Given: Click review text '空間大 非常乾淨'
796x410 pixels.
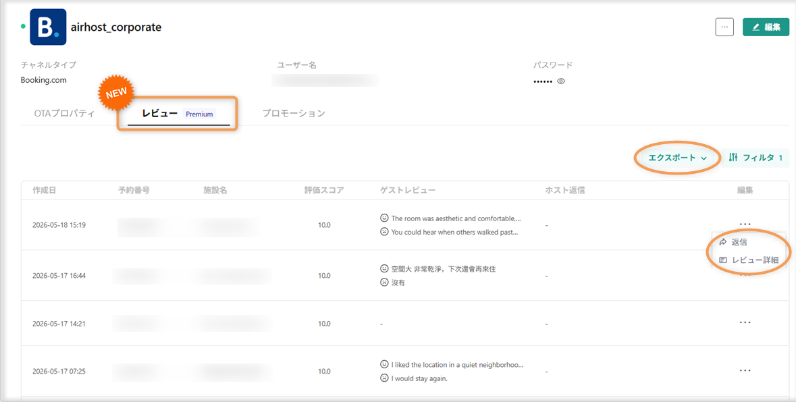Looking at the screenshot, I should point(443,269).
